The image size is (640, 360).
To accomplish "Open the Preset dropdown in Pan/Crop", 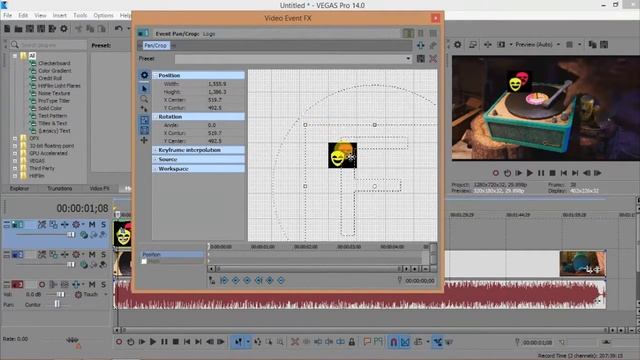I will (x=408, y=59).
